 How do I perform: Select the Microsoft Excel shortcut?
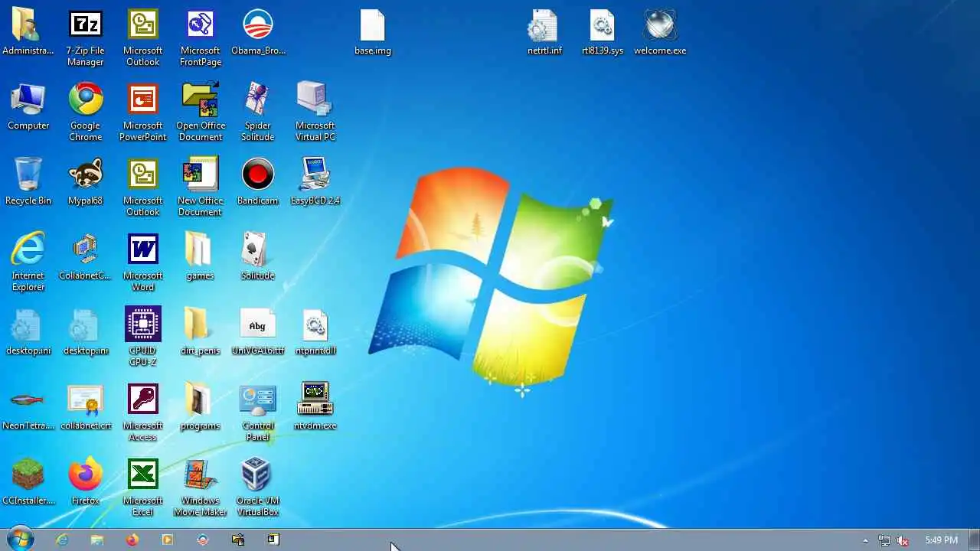pyautogui.click(x=143, y=487)
